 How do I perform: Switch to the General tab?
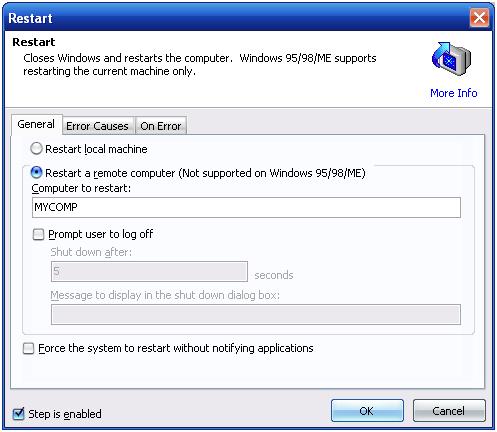click(36, 124)
